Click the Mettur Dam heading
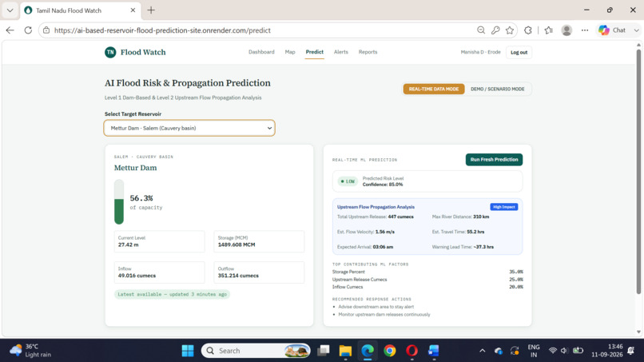Viewport: 644px width, 362px height. (x=136, y=168)
